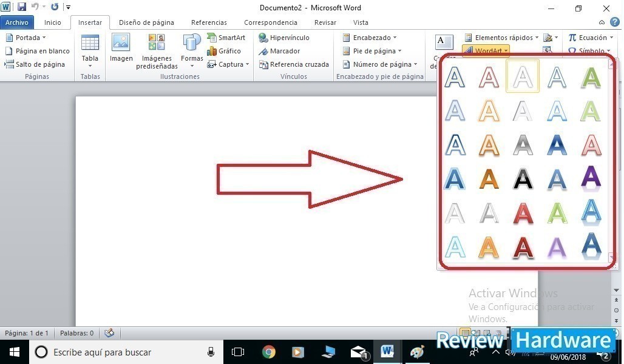Click the Redo icon in quick access toolbar

point(55,7)
